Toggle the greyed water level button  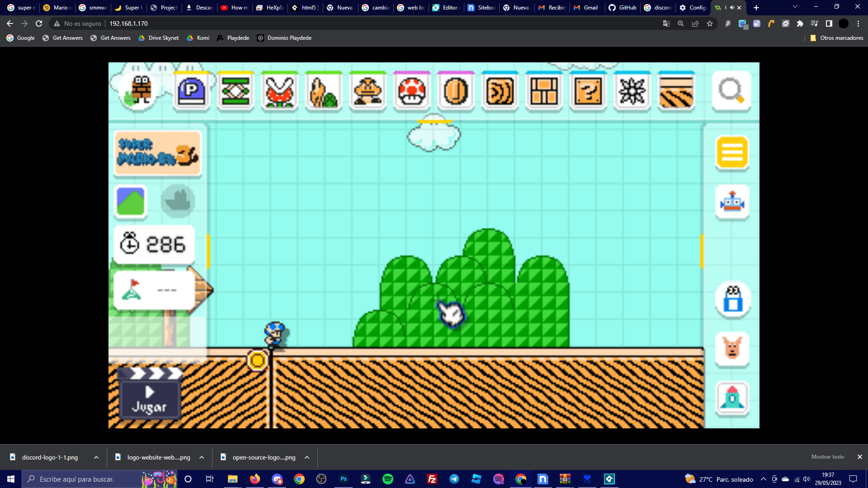[178, 201]
